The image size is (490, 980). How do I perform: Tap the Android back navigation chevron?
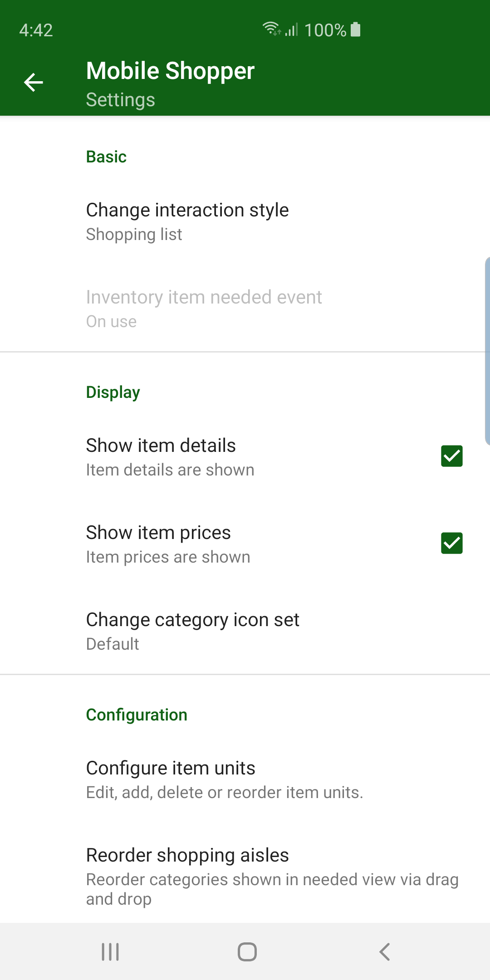pos(384,951)
